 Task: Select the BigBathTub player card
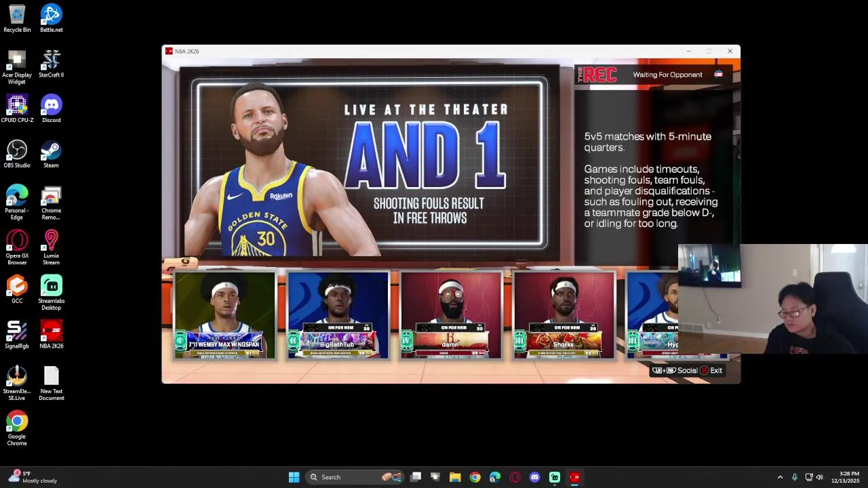338,315
